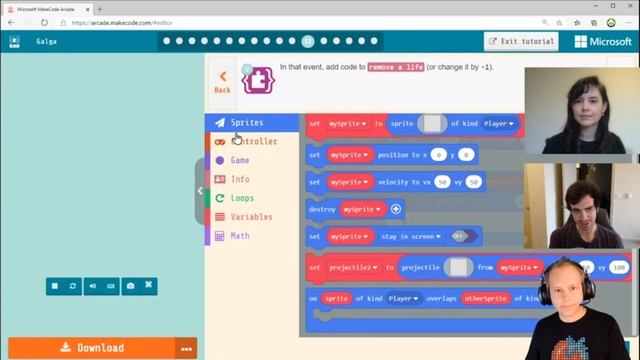Click the Loops refresh-arrow category icon
Viewport: 640px width, 360px height.
[220, 198]
